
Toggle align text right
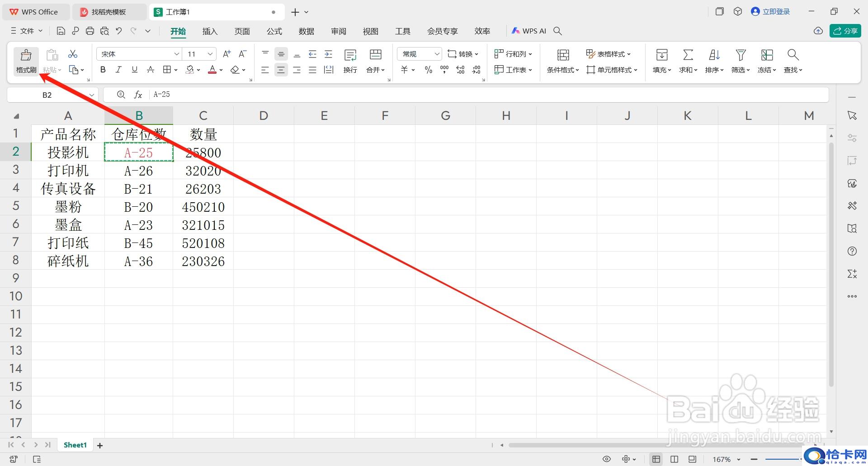(297, 70)
